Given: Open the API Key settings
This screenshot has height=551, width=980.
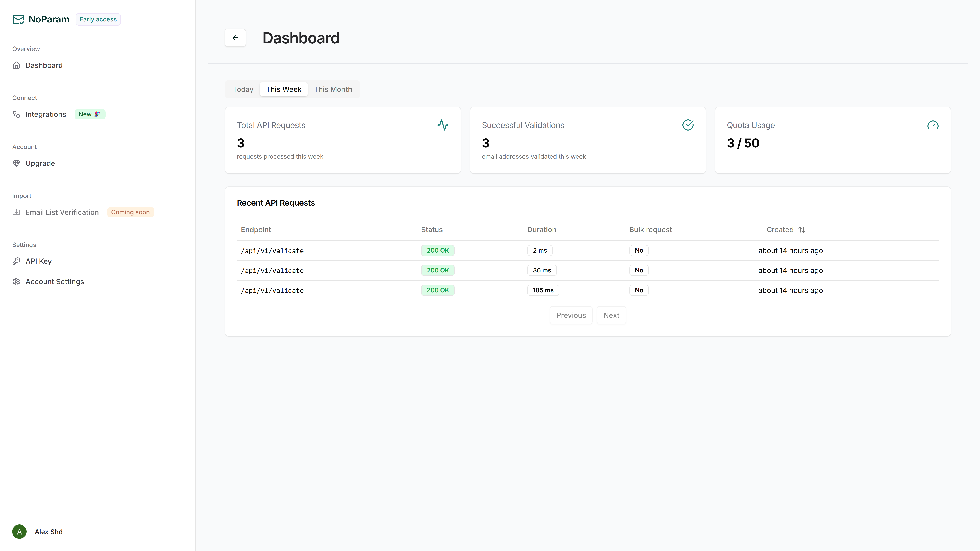Looking at the screenshot, I should (x=38, y=261).
